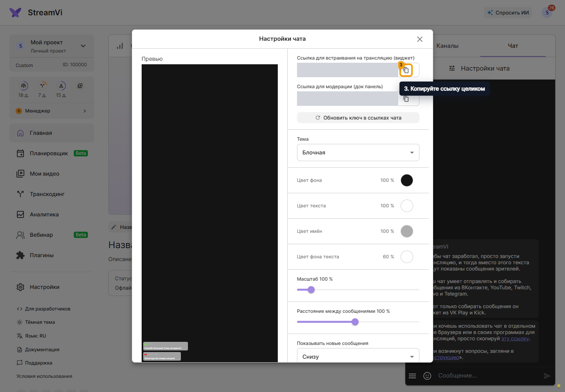Open Для разработчиков link
The width and height of the screenshot is (565, 392).
(x=44, y=309)
